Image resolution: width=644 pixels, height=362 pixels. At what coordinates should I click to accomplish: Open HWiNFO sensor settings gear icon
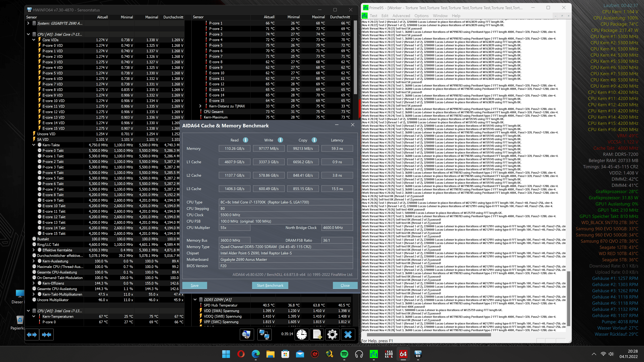pyautogui.click(x=332, y=334)
